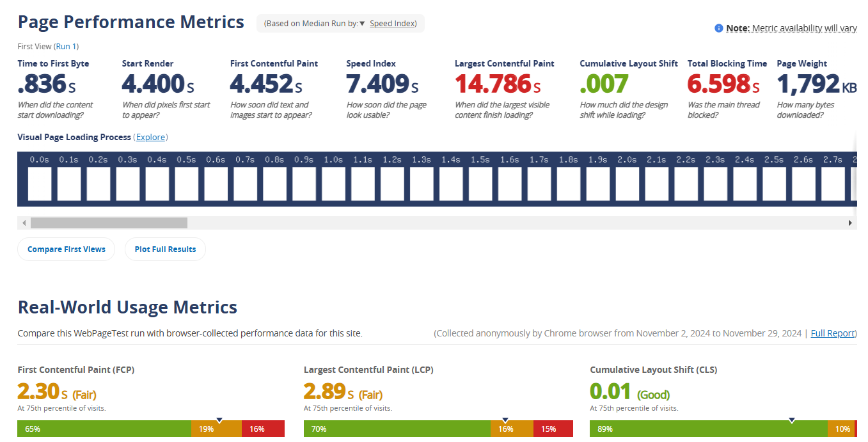Click the FCP 75th percentile marker triangle
The image size is (868, 442).
[x=219, y=420]
